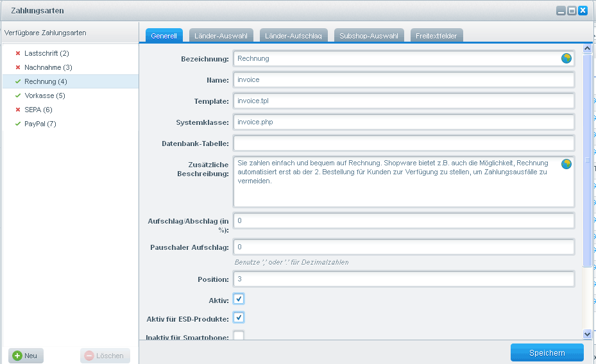The image size is (596, 364).
Task: Click the Pauschaler Aufschlag field
Action: (x=404, y=247)
